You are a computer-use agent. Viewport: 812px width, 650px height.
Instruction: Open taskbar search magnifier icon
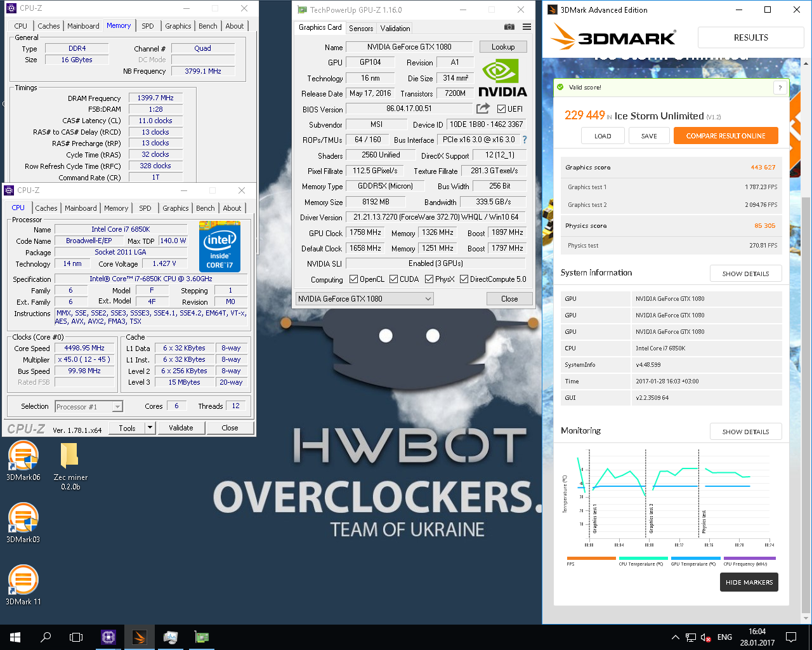click(x=46, y=637)
